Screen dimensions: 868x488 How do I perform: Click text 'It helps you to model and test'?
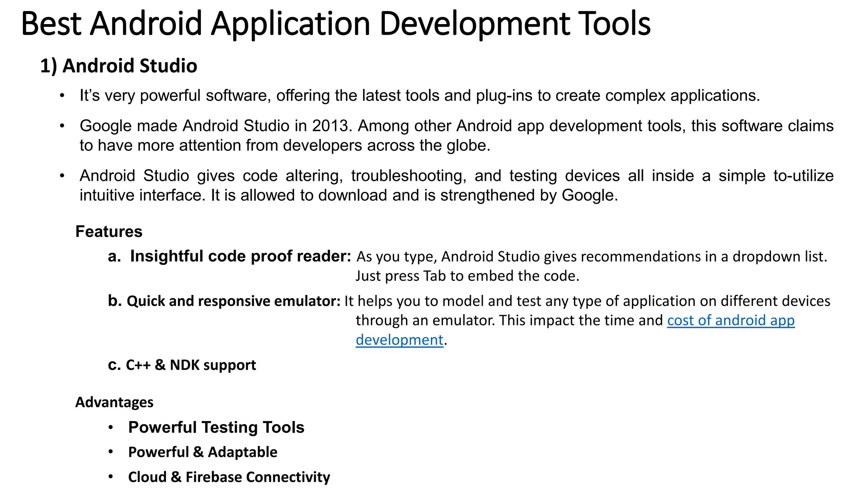pyautogui.click(x=443, y=301)
